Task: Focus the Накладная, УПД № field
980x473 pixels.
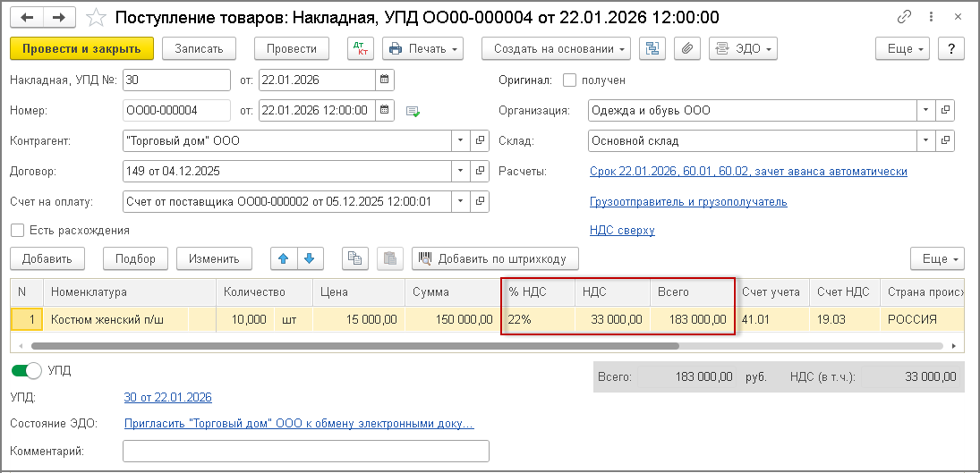Action: pyautogui.click(x=177, y=80)
